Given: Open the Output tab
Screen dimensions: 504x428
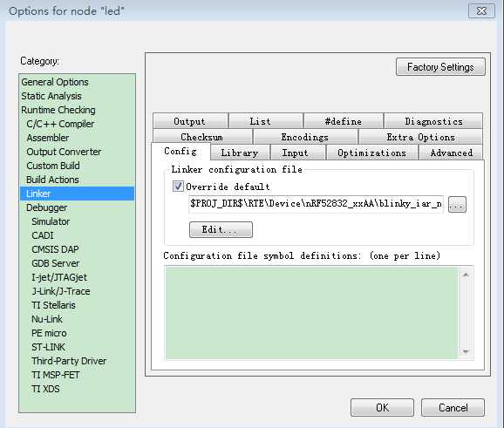Looking at the screenshot, I should click(x=190, y=121).
